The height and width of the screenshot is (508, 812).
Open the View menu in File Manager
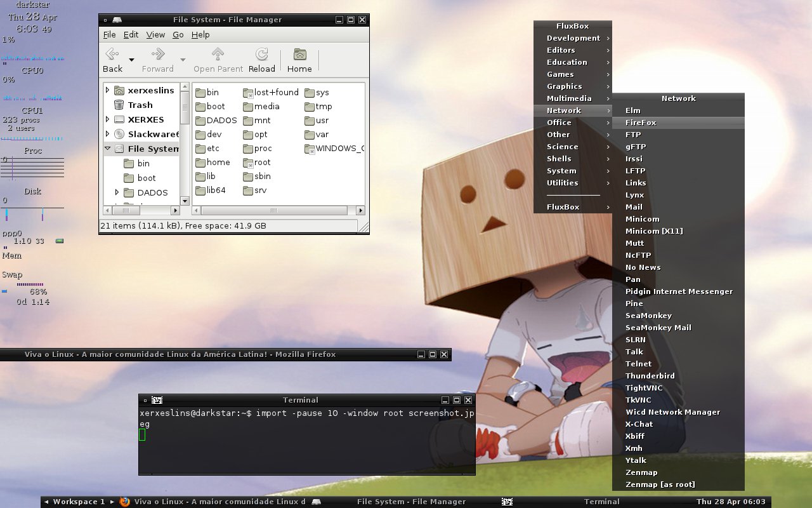[155, 35]
